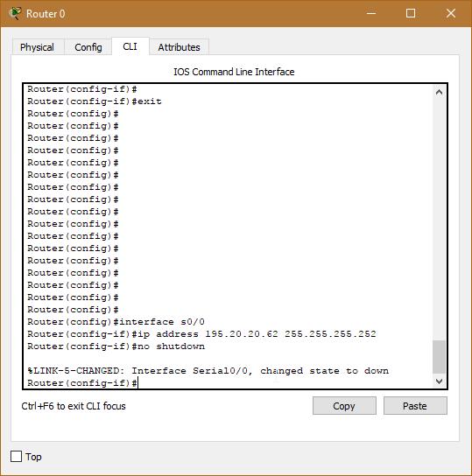Go to the Attributes tab

[x=179, y=47]
